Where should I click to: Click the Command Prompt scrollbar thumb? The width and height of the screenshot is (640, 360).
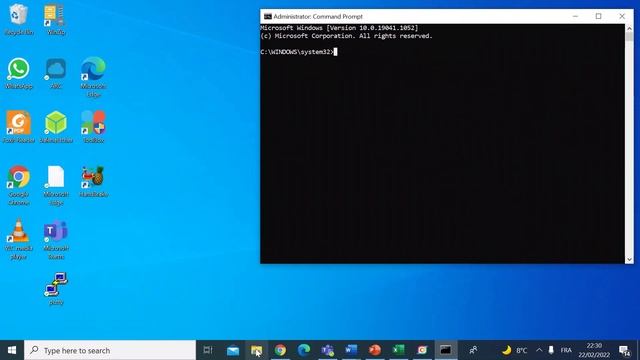click(x=629, y=37)
